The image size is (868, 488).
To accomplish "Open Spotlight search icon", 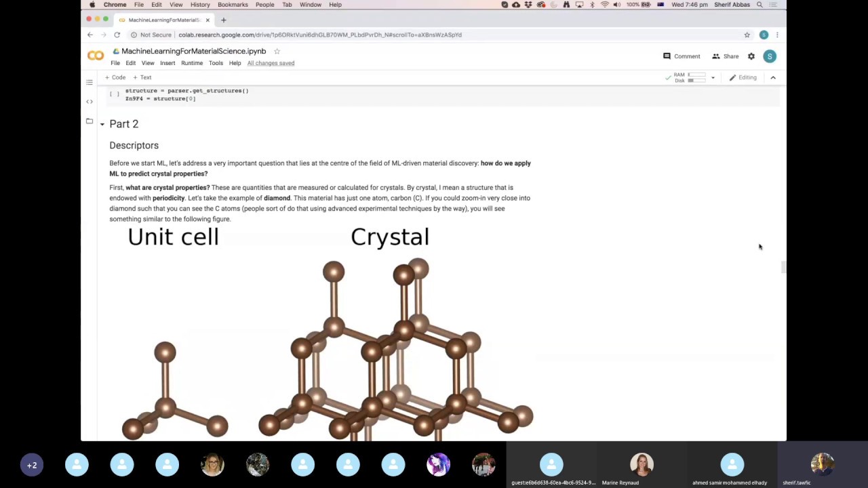I will 759,5.
